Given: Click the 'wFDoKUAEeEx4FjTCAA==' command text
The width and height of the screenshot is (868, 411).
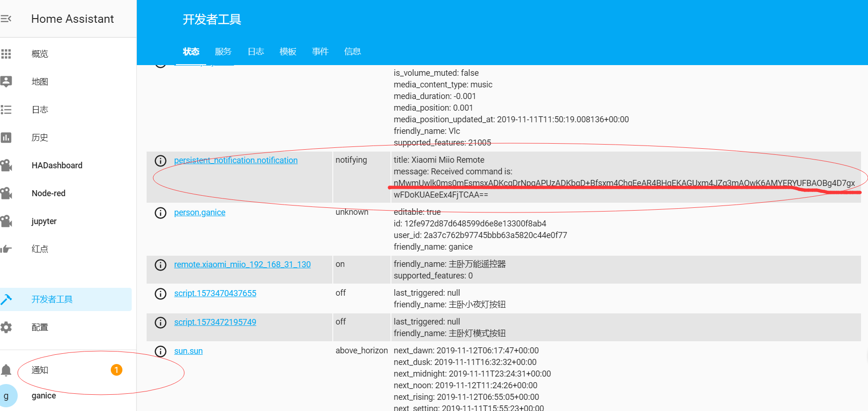Looking at the screenshot, I should [x=441, y=195].
